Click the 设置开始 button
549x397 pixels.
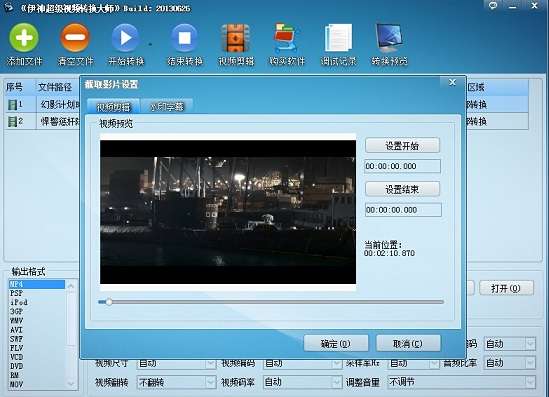click(x=402, y=145)
